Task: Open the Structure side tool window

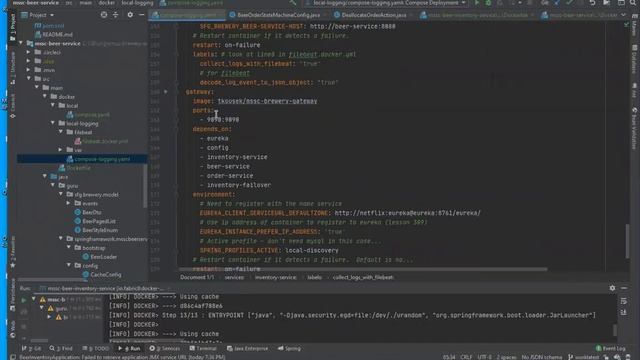Action: 13,69
